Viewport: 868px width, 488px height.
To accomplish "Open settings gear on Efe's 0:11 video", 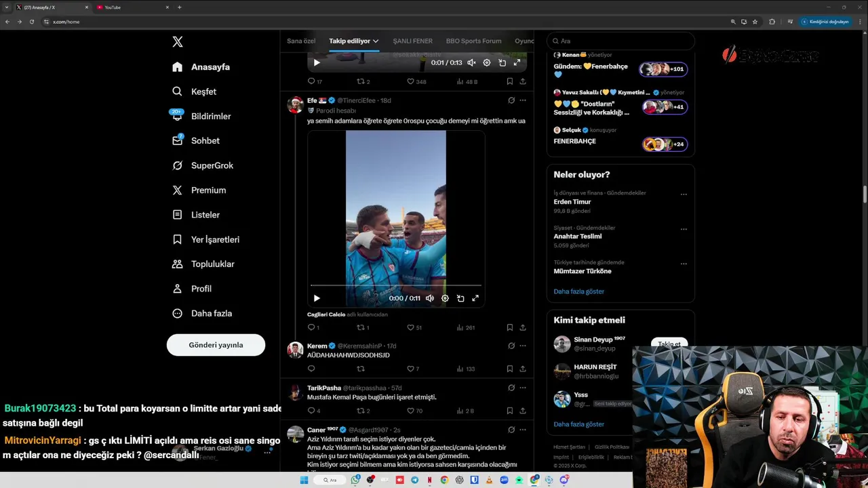I will pyautogui.click(x=445, y=298).
